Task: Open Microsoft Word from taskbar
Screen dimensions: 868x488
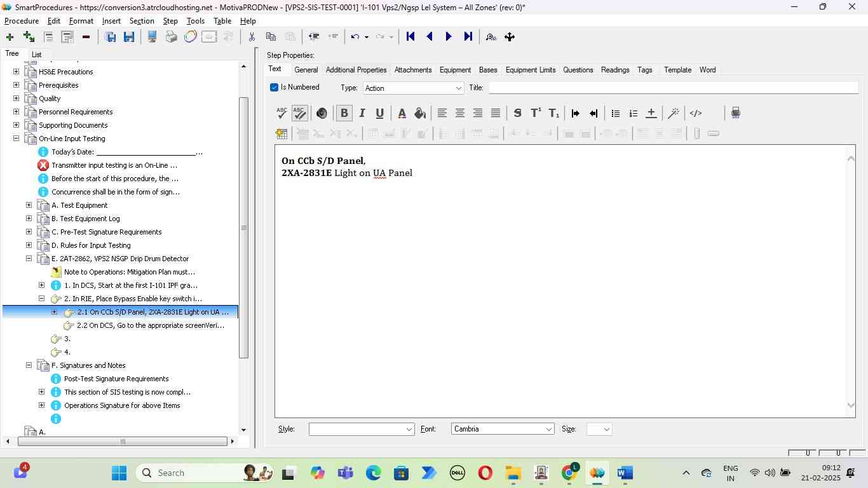Action: [625, 473]
